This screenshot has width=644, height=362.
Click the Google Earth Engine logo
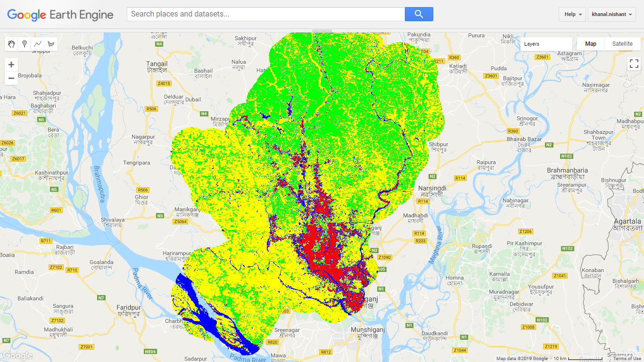[60, 15]
